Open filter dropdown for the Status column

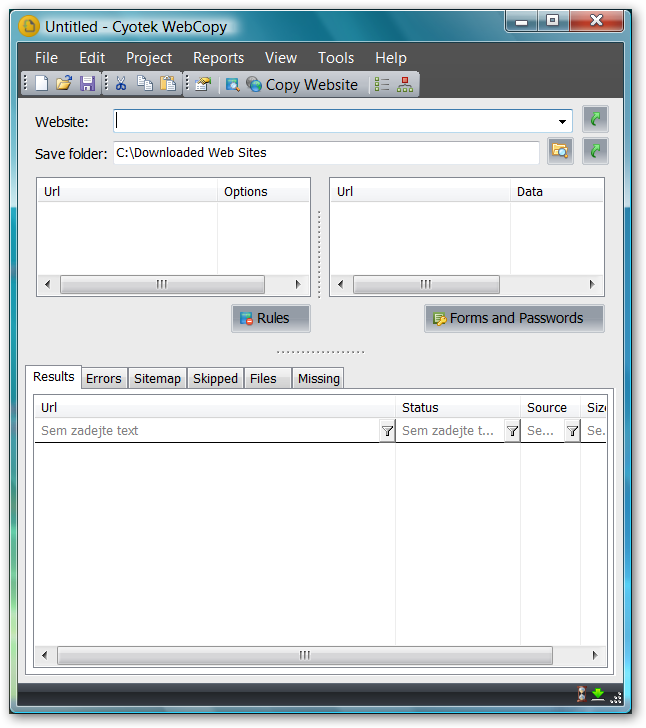512,431
